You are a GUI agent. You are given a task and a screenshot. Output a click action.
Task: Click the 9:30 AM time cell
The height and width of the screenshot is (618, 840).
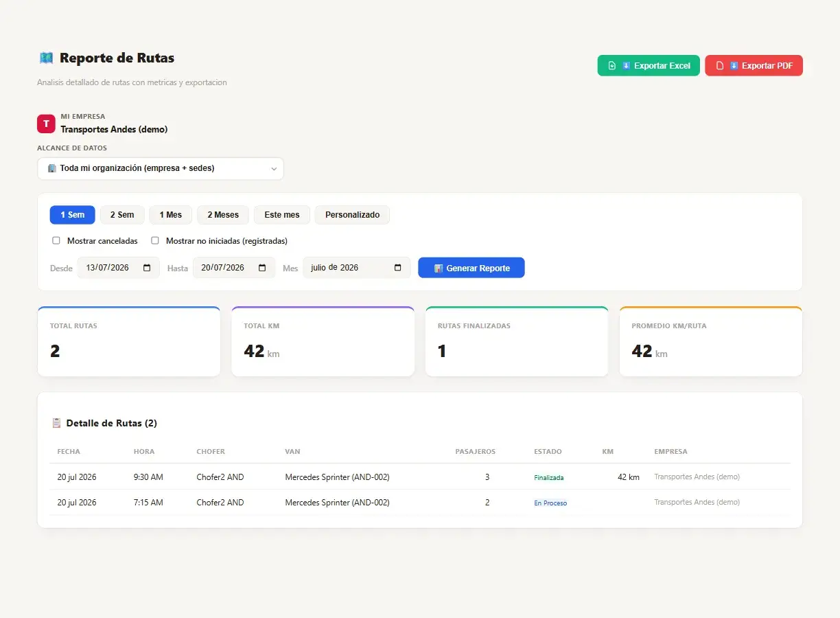(x=148, y=477)
